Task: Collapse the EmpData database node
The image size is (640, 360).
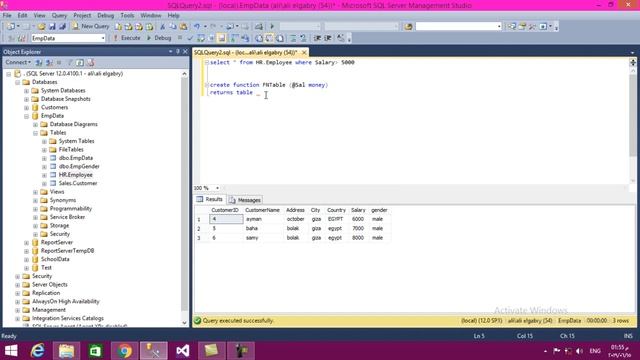Action: point(27,116)
